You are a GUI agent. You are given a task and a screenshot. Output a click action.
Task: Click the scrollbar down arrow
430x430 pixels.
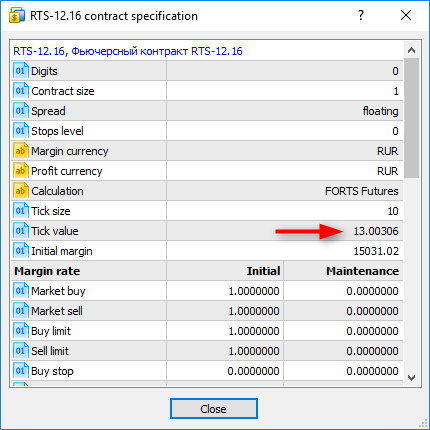tap(412, 378)
